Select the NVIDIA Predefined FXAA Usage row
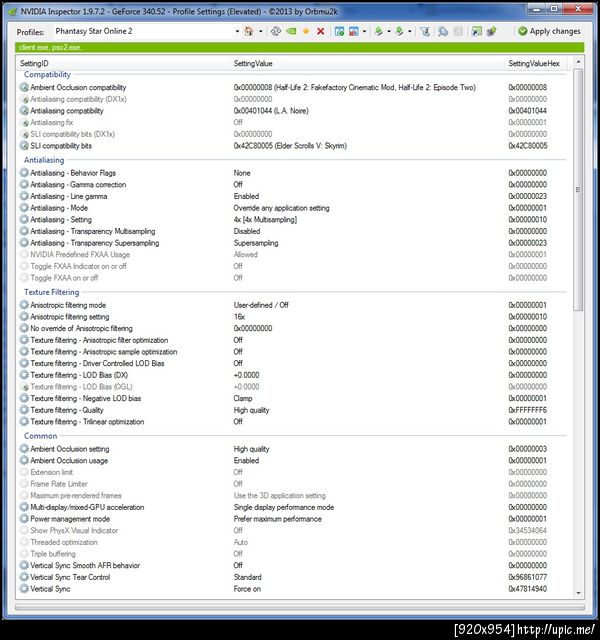 [x=294, y=255]
